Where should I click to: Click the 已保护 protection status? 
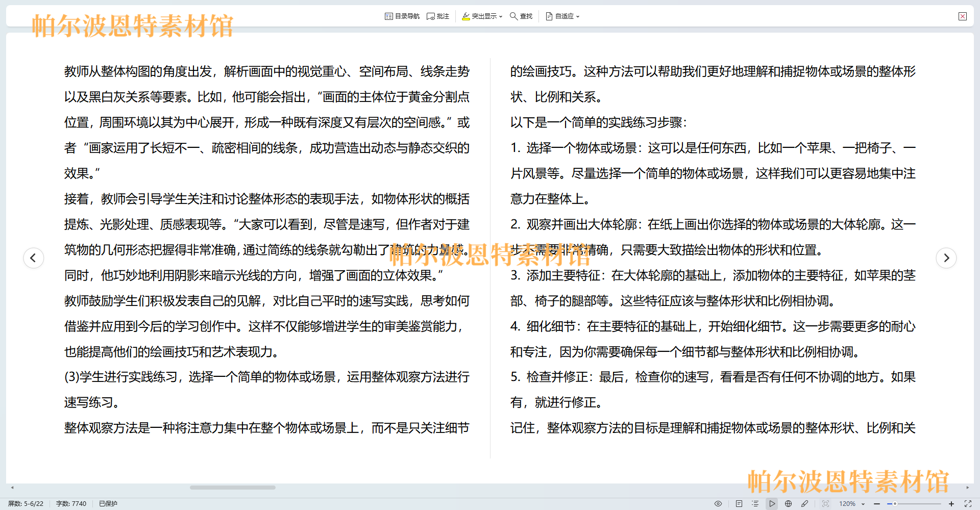tap(108, 504)
